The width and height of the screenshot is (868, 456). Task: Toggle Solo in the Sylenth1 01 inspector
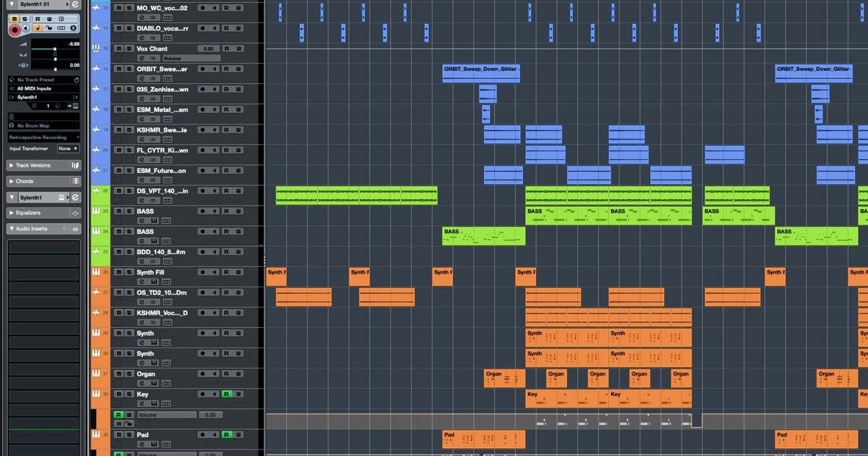pos(25,18)
